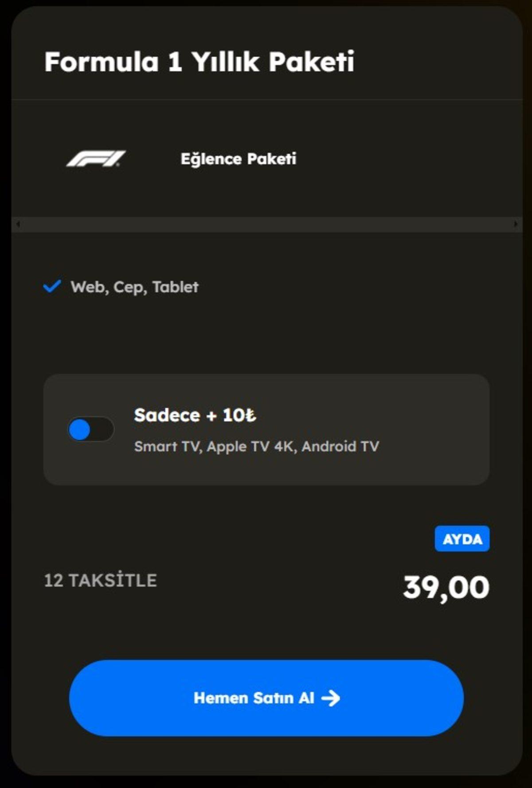532x788 pixels.
Task: Click the word Tablet in device list
Action: click(x=176, y=287)
